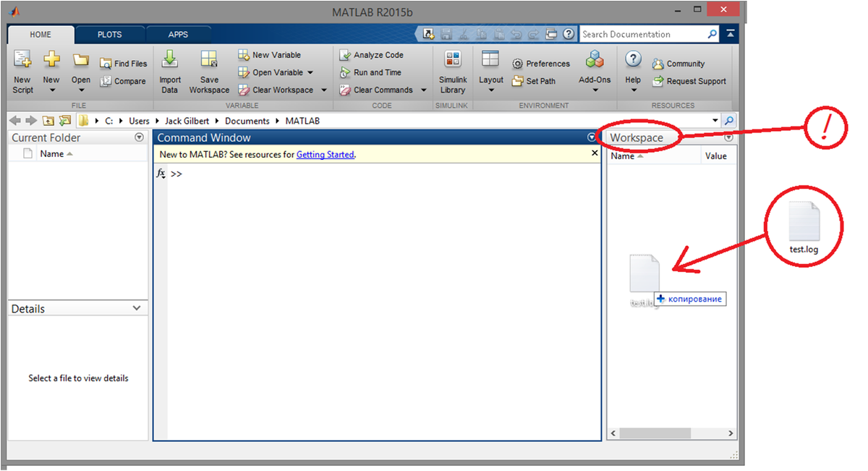This screenshot has height=471, width=868.
Task: Click Save in quick access toolbar
Action: (x=446, y=34)
